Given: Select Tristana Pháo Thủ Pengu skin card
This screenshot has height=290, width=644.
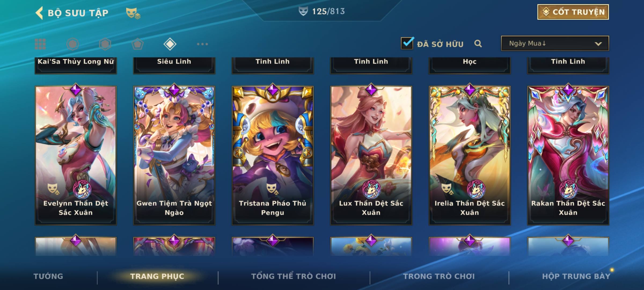Looking at the screenshot, I should click(273, 155).
